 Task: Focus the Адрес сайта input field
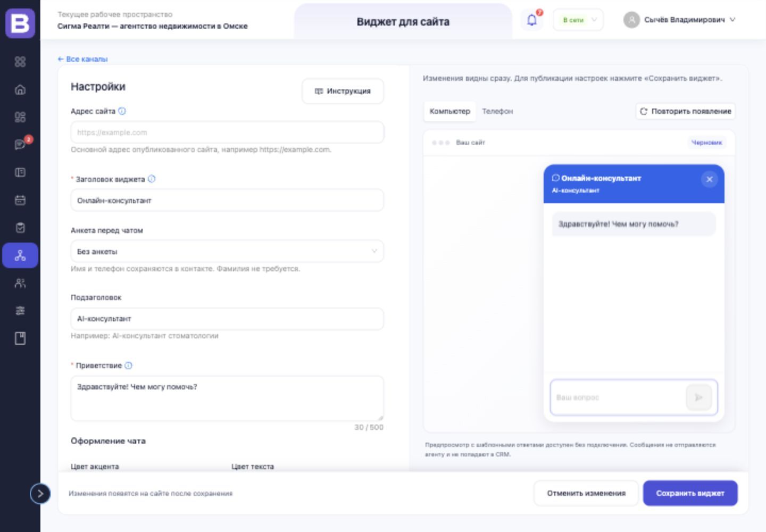227,132
